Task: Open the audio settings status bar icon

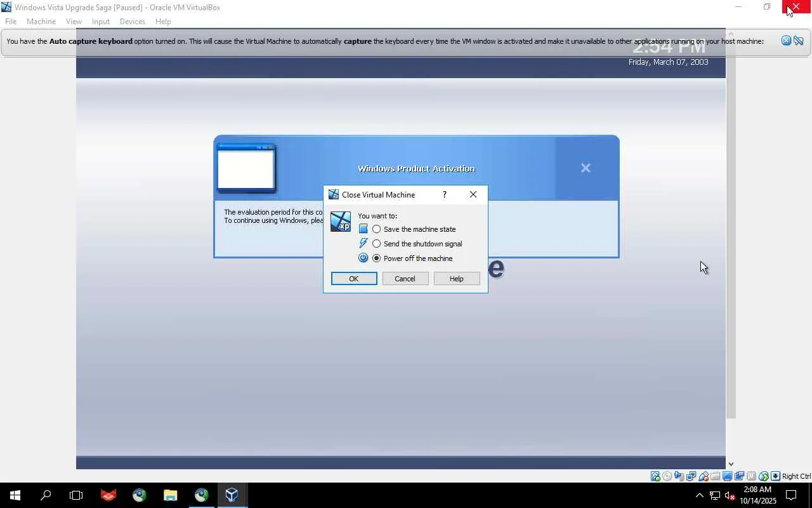Action: pos(679,476)
